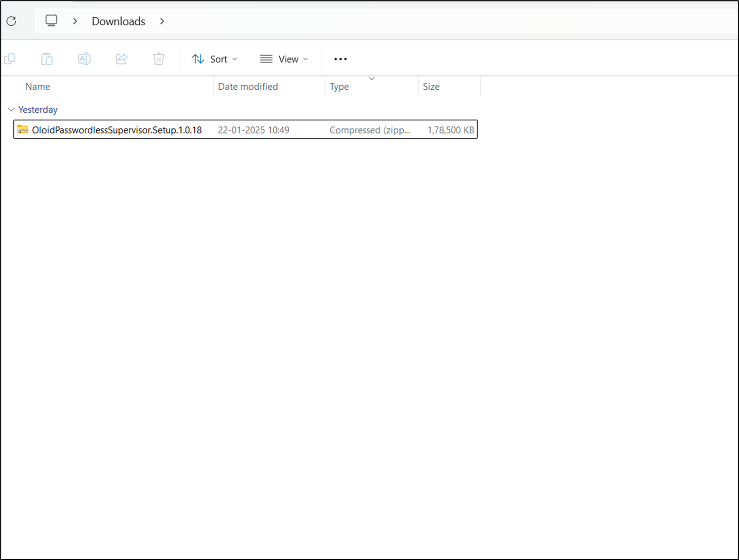
Task: Open the See more ellipsis menu
Action: [x=340, y=59]
